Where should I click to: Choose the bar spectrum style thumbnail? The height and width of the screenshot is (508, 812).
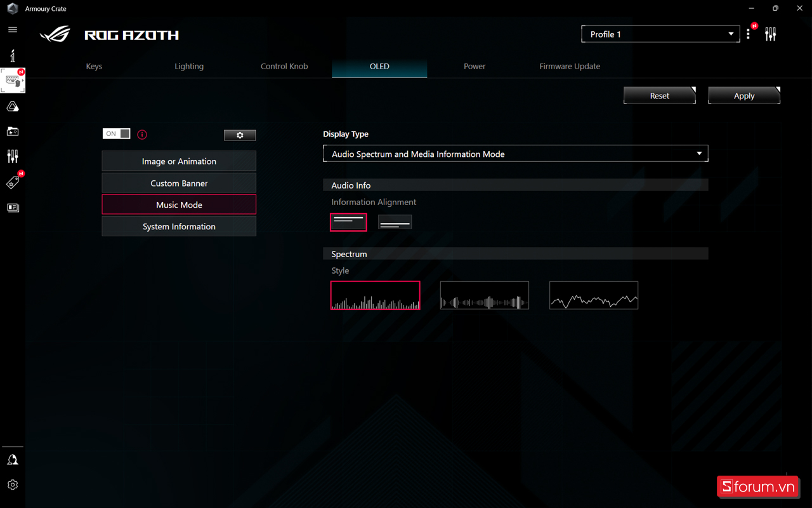pos(375,295)
